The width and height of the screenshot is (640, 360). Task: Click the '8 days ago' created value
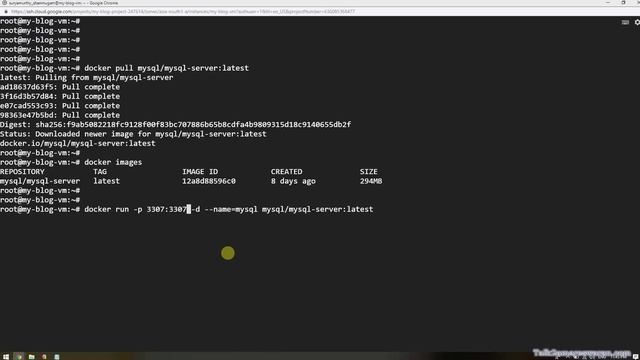click(293, 181)
